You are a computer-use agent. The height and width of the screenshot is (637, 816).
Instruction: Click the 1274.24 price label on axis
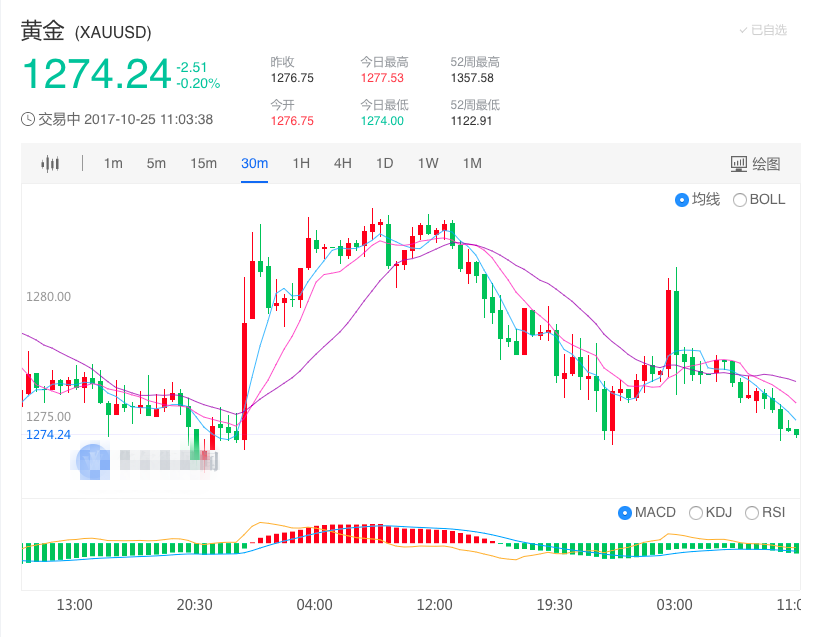pos(48,434)
